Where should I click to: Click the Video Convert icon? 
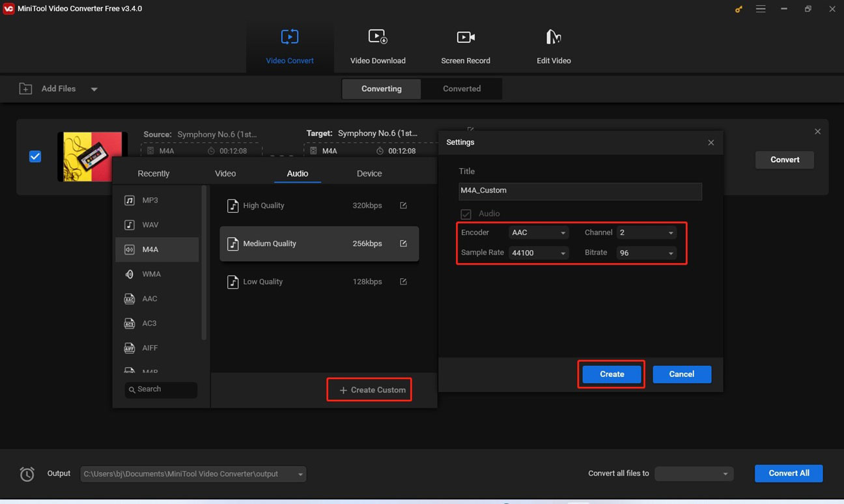coord(290,36)
